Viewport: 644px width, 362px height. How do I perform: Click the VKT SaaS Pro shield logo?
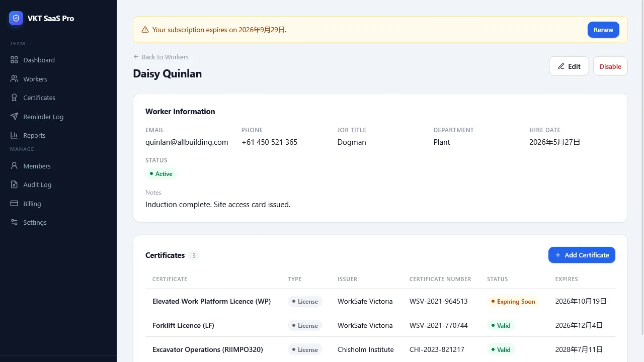[x=16, y=18]
